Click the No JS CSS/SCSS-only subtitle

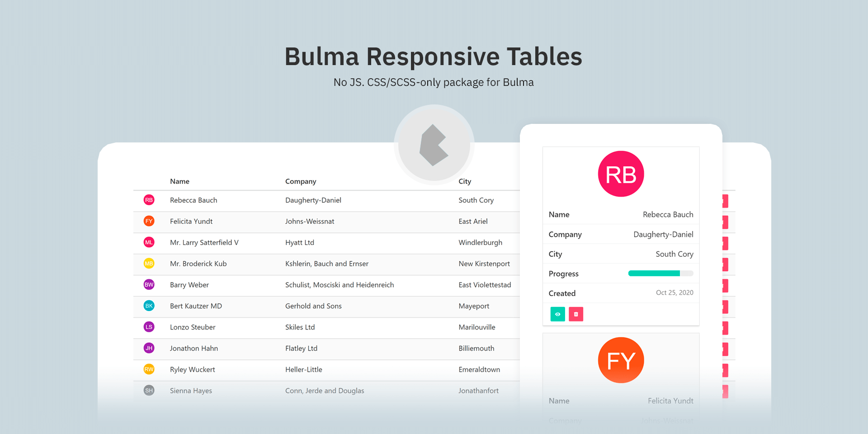click(434, 82)
